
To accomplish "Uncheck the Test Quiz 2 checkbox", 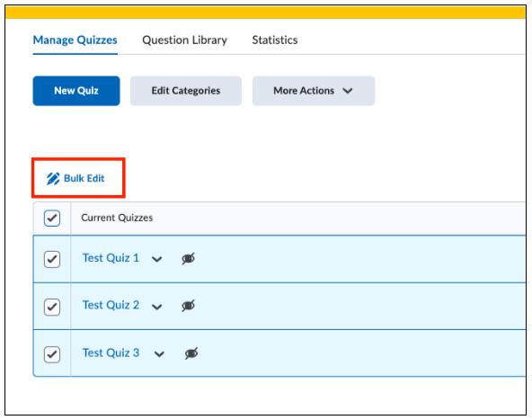I will click(52, 307).
